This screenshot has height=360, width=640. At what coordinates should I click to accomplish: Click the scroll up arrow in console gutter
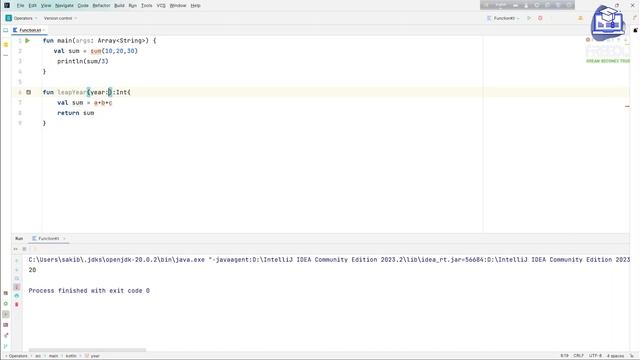coord(17,260)
